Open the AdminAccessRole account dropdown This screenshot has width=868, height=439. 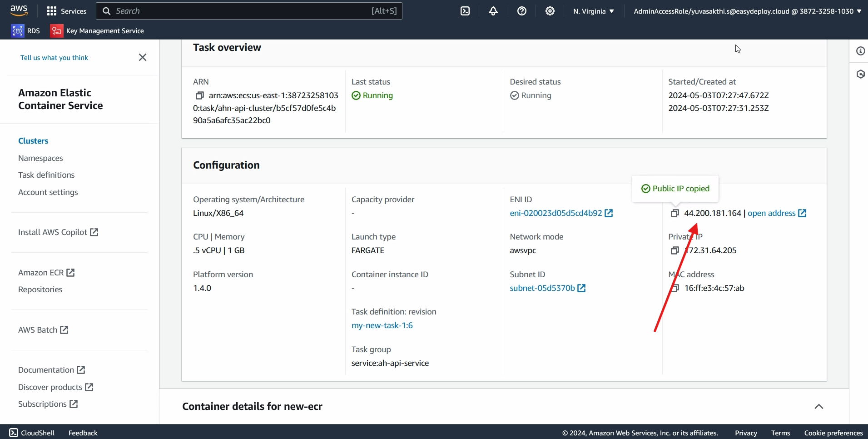click(x=748, y=11)
